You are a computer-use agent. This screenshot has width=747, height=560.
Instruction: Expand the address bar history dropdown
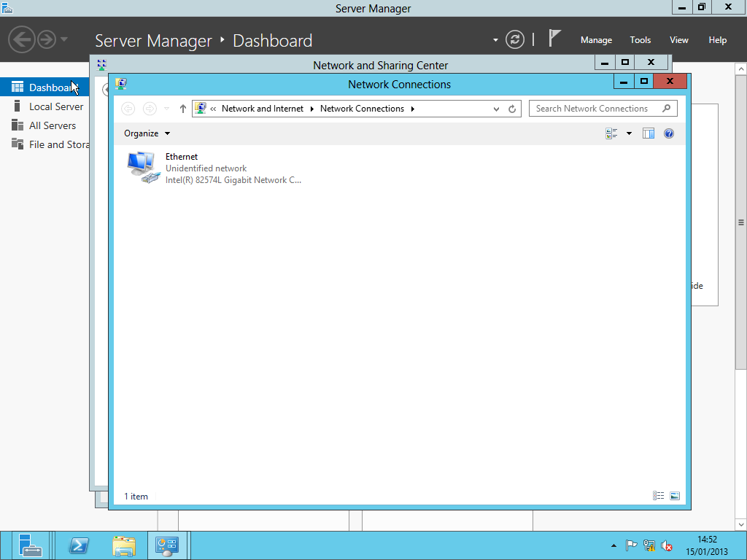pos(497,109)
